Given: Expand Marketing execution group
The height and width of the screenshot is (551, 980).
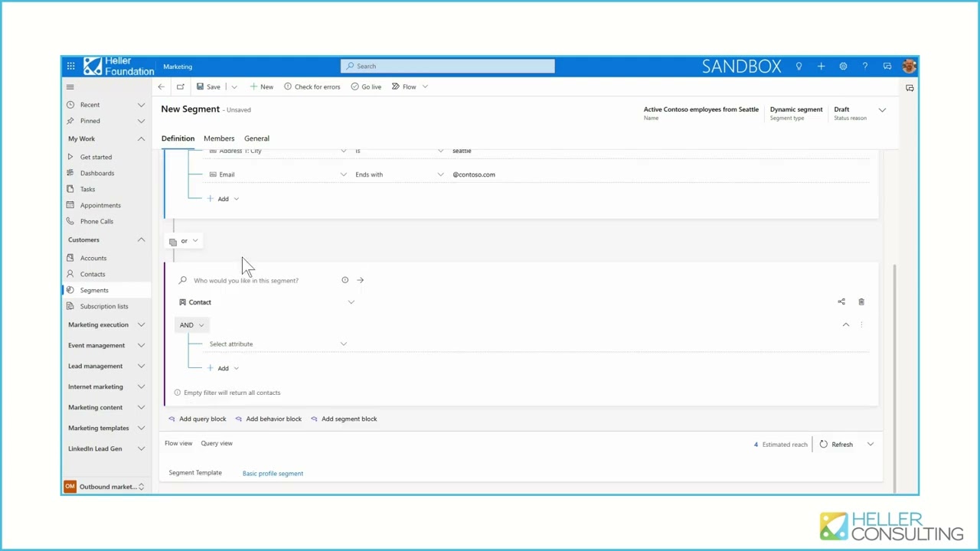Looking at the screenshot, I should coord(141,324).
